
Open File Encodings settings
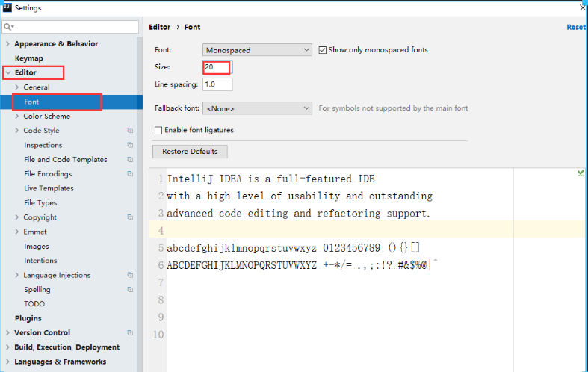(x=48, y=174)
